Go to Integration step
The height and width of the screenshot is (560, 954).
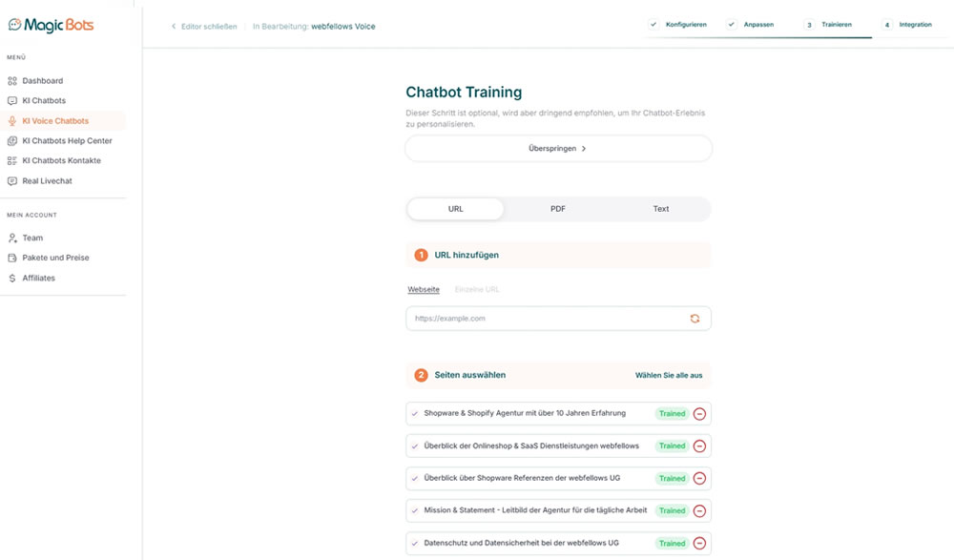click(x=915, y=25)
